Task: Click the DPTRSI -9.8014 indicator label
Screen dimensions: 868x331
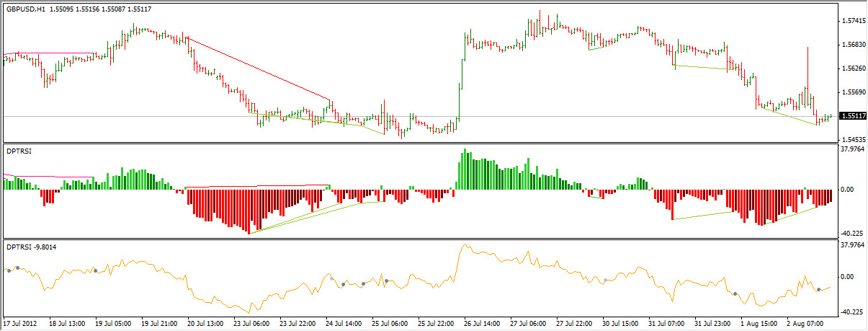Action: point(30,247)
